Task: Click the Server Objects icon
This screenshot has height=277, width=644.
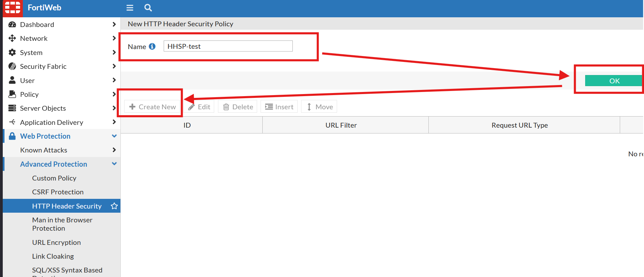Action: point(12,108)
